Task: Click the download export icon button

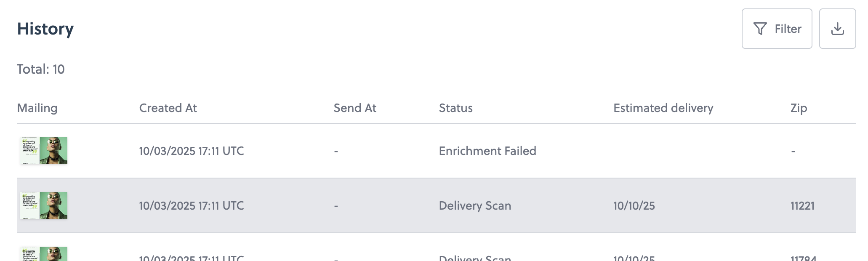Action: [837, 29]
